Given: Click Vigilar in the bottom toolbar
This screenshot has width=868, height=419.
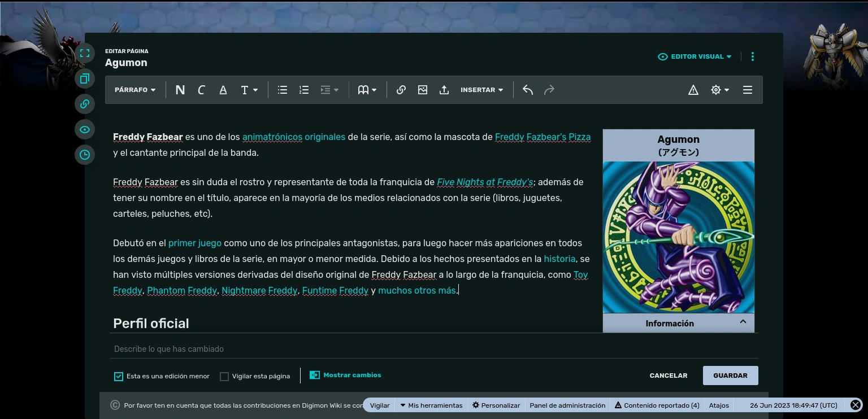Looking at the screenshot, I should pos(380,405).
